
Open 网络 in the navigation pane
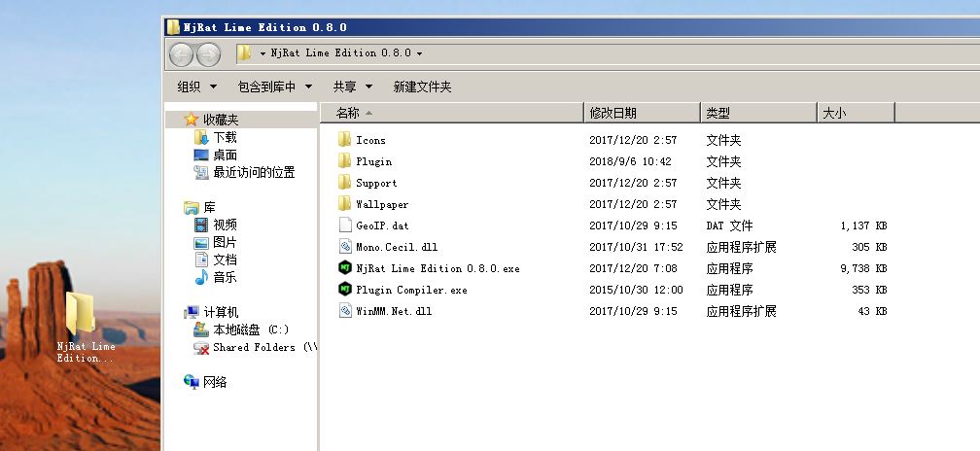point(206,382)
